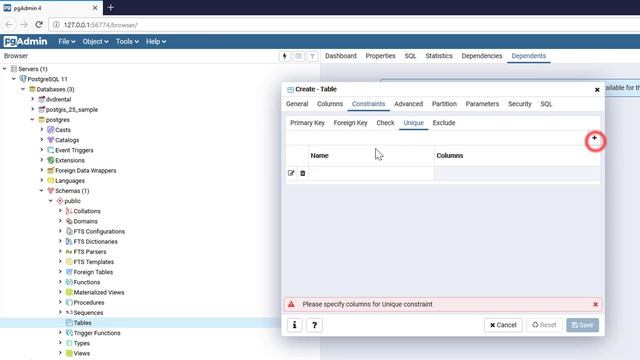
Task: Open the info button in dialog footer
Action: (x=294, y=325)
